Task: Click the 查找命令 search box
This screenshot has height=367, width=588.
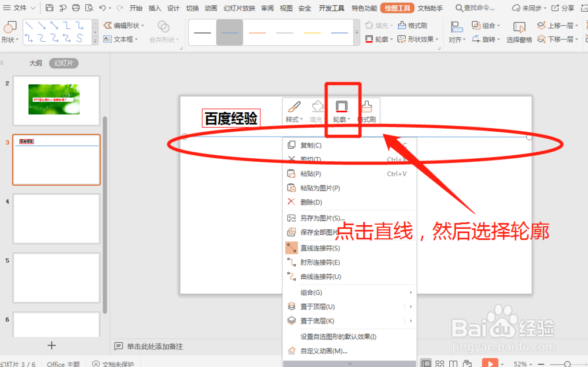Action: coord(475,8)
